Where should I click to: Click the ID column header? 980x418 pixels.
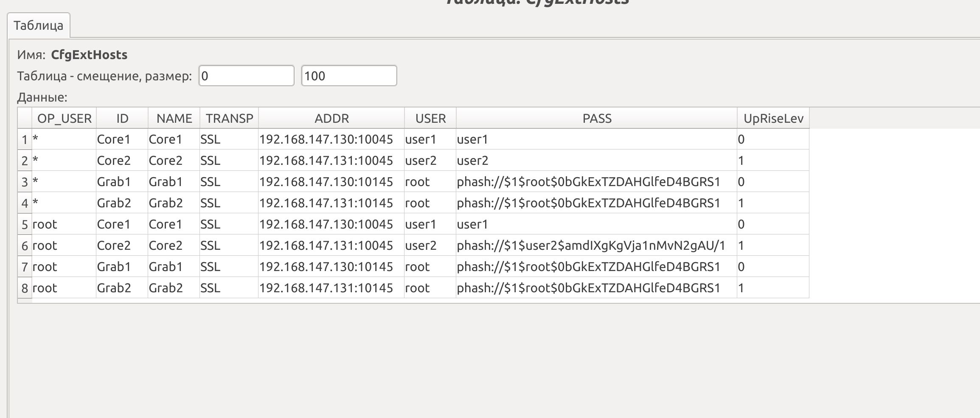tap(122, 119)
